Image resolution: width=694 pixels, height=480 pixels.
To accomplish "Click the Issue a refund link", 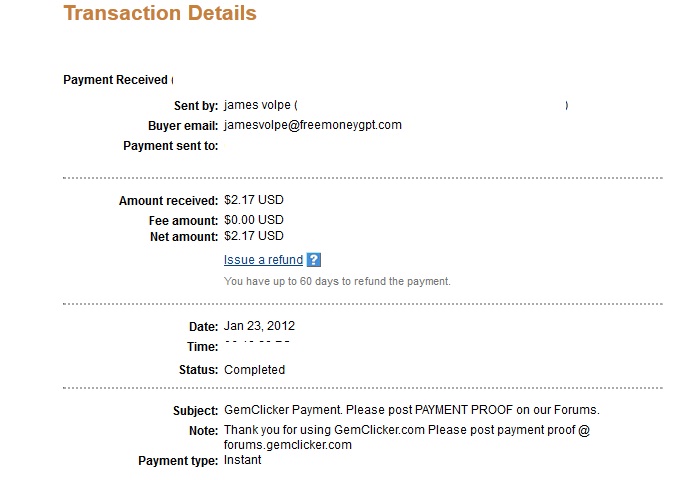I will 263,260.
